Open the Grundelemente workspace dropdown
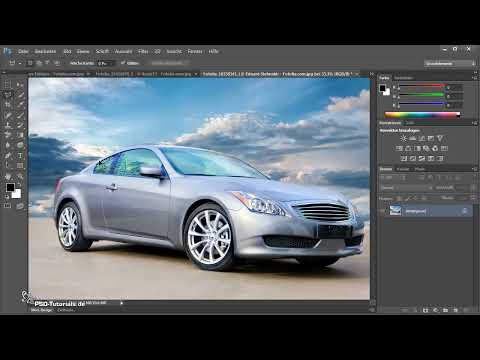 [x=450, y=63]
